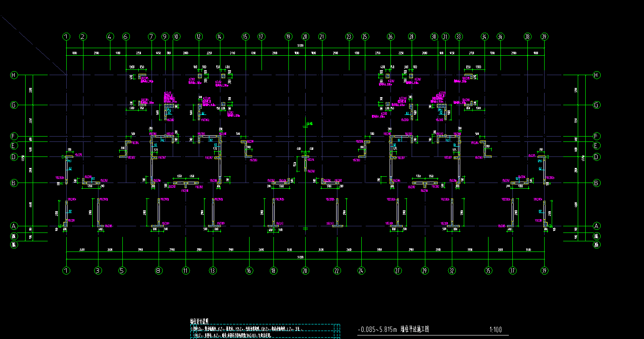The image size is (644, 339).
Task: Pick grid axis bubble 9
Action: 165,37
